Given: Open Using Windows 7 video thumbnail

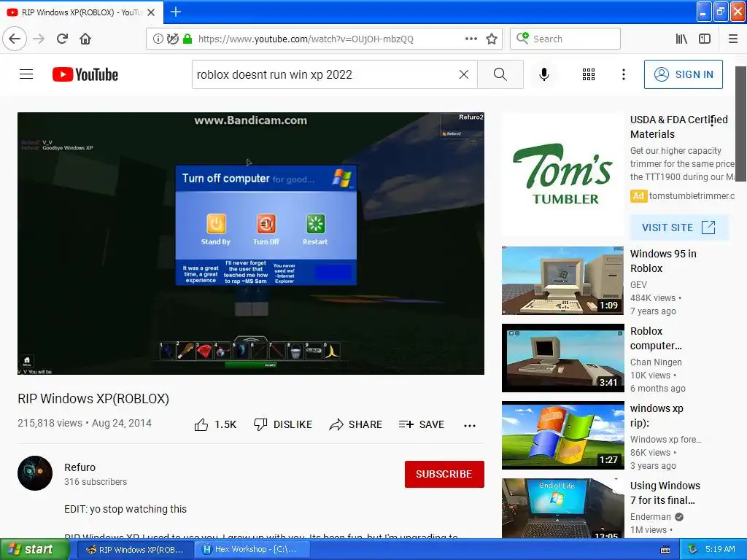Looking at the screenshot, I should pos(562,508).
